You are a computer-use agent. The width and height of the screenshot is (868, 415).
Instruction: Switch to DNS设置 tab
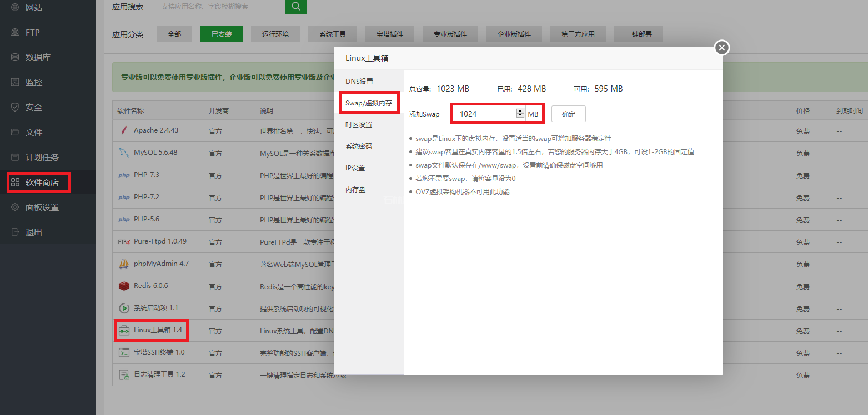click(x=359, y=82)
